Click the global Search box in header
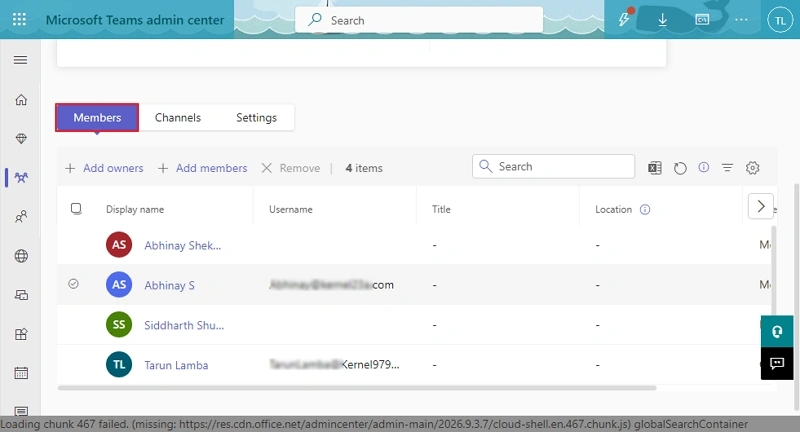The width and height of the screenshot is (800, 432). (419, 20)
